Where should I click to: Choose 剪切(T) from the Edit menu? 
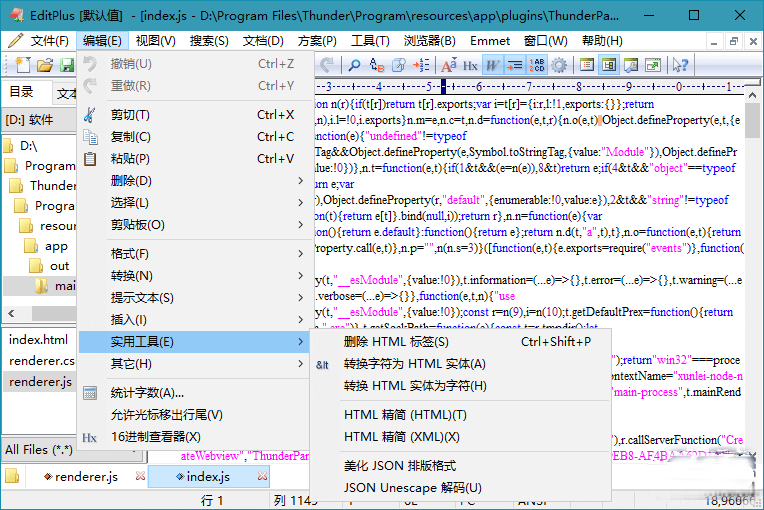point(193,115)
